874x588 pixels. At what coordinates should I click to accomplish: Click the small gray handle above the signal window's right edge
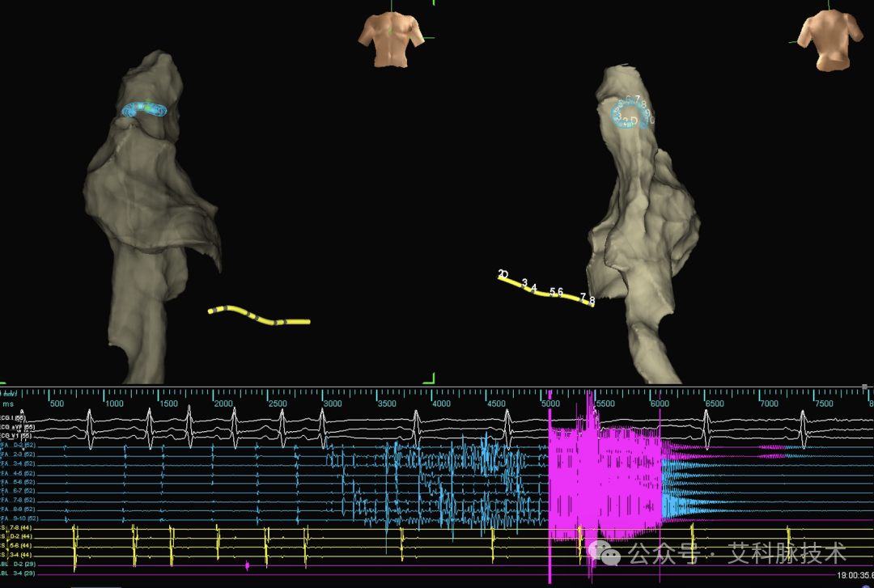[x=864, y=387]
